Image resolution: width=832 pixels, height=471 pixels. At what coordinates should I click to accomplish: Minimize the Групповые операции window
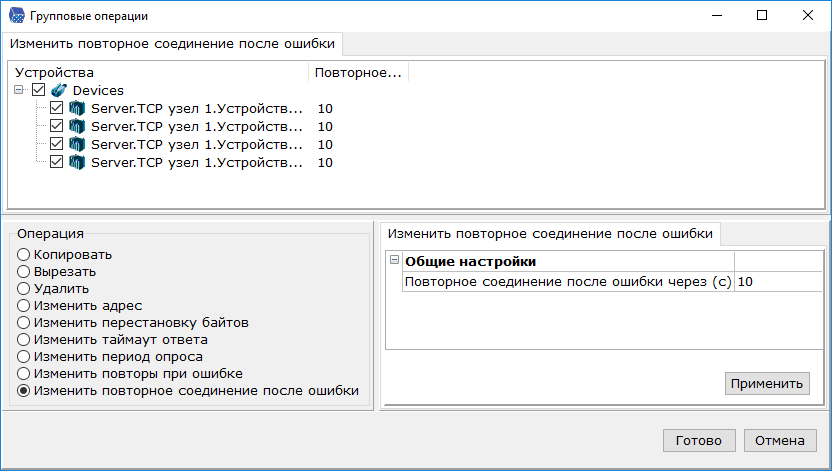pos(717,15)
